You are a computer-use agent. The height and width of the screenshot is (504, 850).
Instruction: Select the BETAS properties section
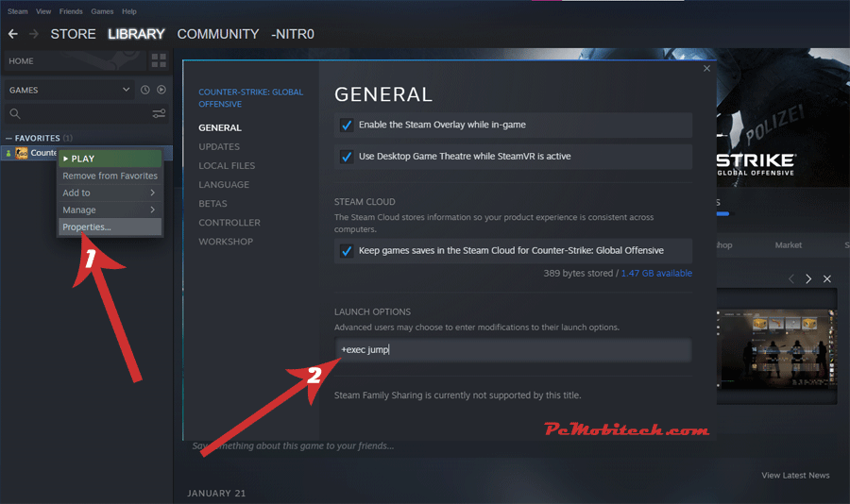coord(212,204)
